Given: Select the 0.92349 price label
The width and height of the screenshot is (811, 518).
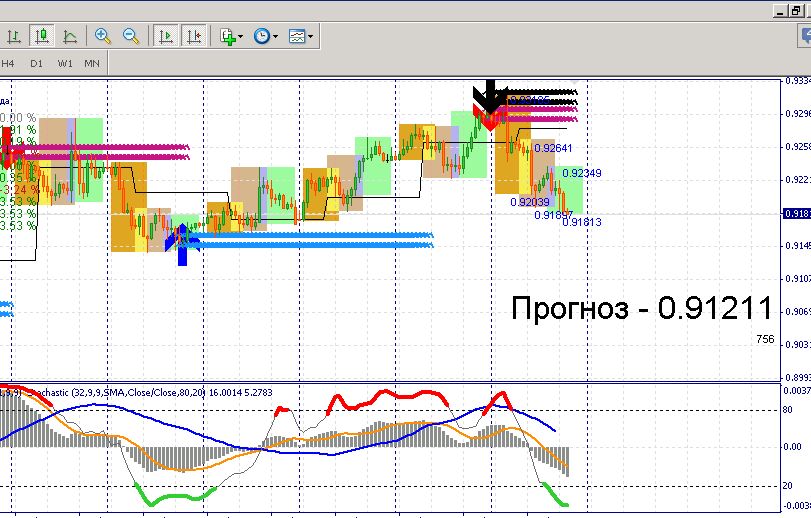Looking at the screenshot, I should point(582,173).
